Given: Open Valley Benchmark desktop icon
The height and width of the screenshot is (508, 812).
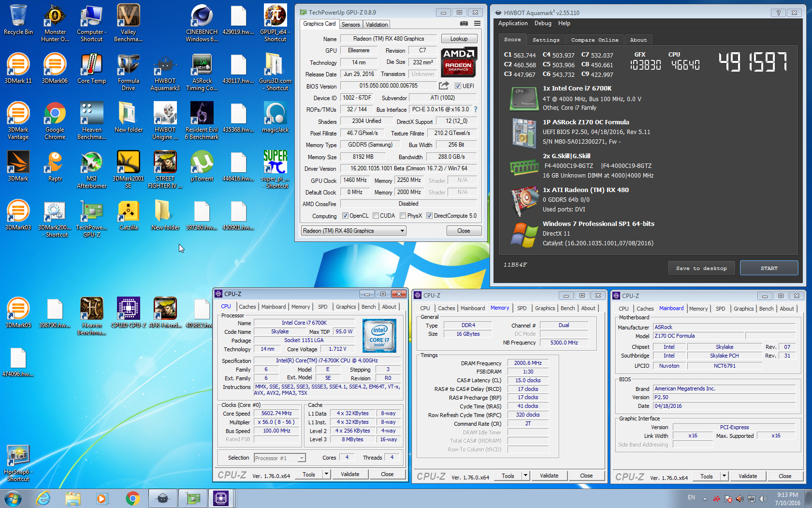Looking at the screenshot, I should pyautogui.click(x=129, y=23).
